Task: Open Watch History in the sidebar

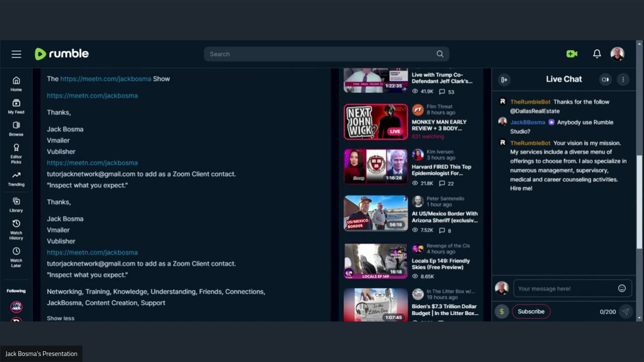Action: 16,230
